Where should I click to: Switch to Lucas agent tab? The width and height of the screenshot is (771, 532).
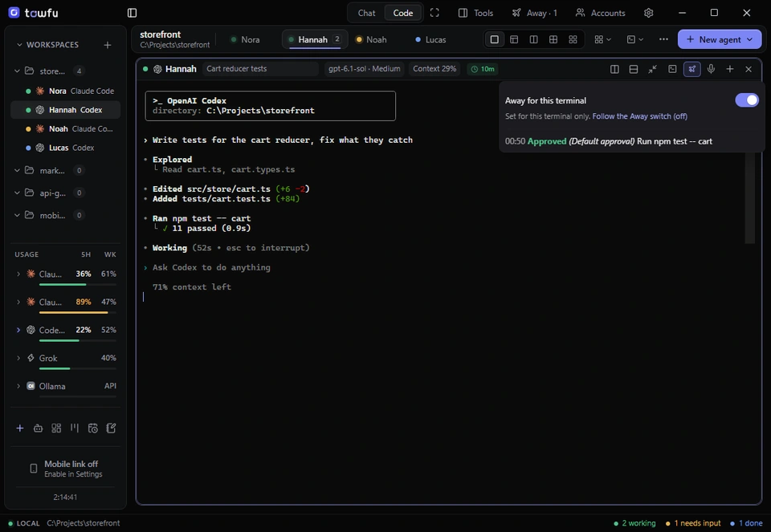click(x=430, y=40)
